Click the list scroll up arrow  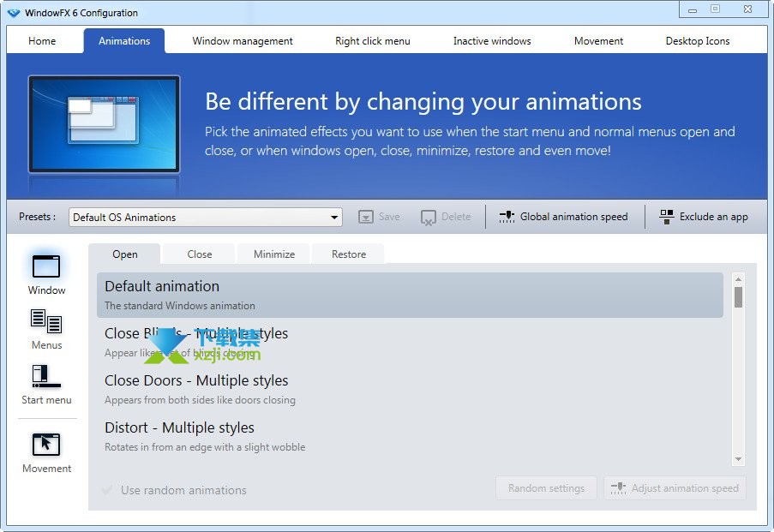pos(738,279)
